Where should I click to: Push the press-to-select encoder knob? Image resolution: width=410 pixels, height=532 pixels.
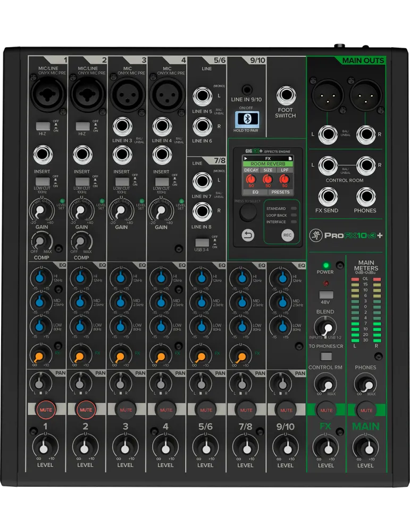(248, 213)
